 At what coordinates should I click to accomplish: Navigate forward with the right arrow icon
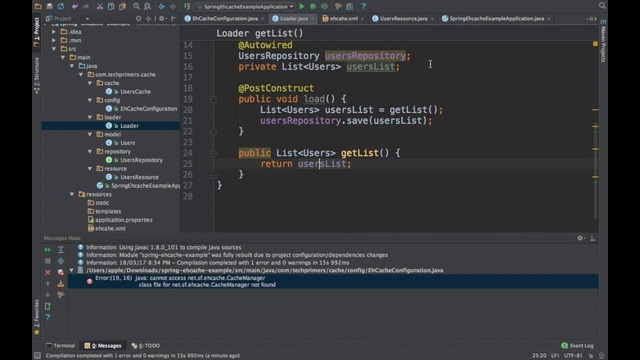pos(173,6)
